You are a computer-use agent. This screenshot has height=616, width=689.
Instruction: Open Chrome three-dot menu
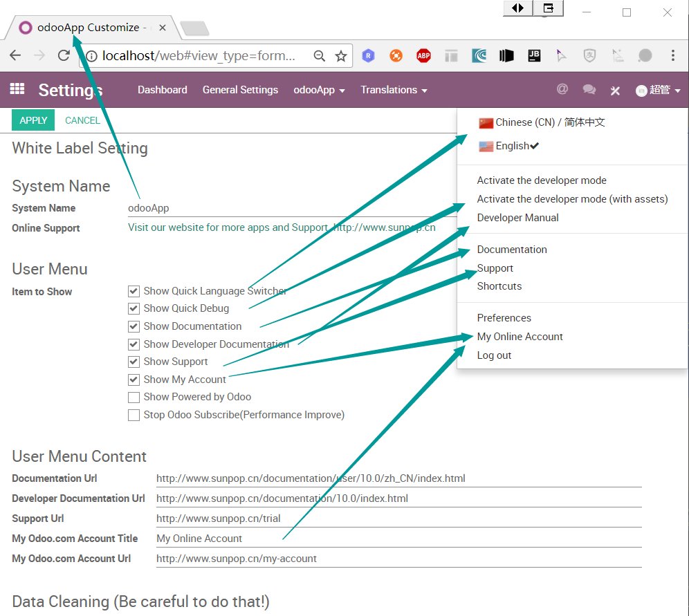click(672, 56)
